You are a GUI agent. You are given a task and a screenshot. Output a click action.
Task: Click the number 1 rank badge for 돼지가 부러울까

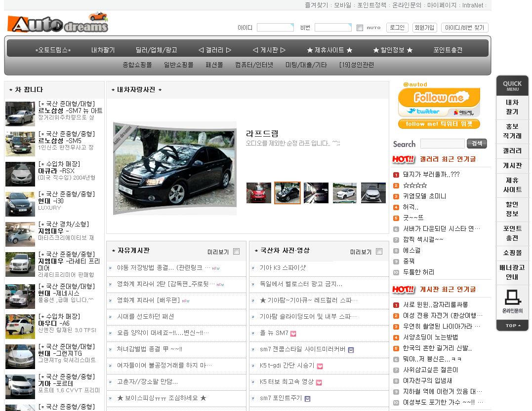coord(396,175)
